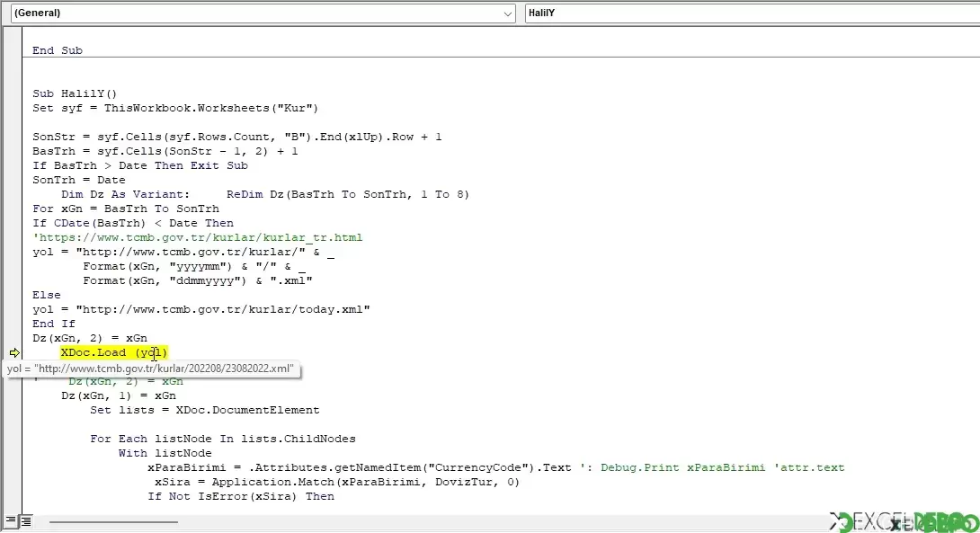Image resolution: width=980 pixels, height=533 pixels.
Task: Click If CDate(BasTrh) < Date Then line
Action: point(133,223)
